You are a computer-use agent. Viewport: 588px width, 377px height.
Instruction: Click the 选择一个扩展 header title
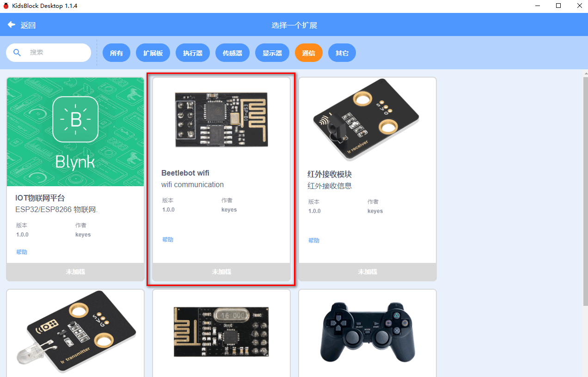coord(294,25)
